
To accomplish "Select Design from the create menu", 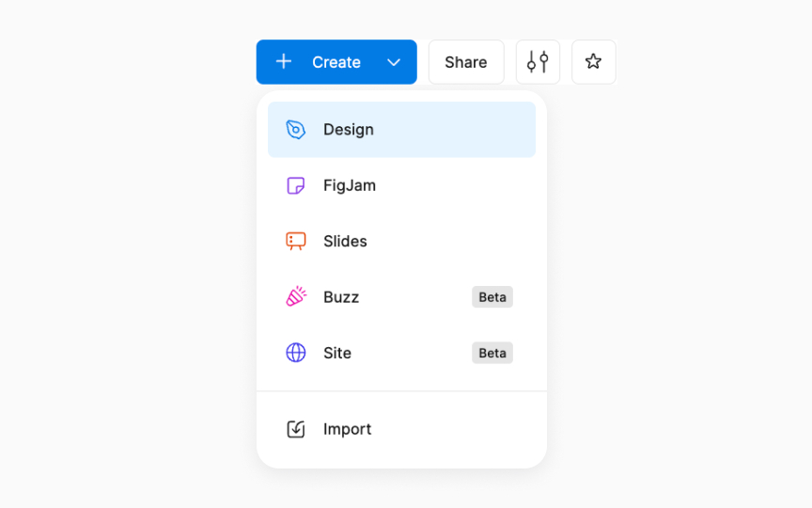I will 401,130.
